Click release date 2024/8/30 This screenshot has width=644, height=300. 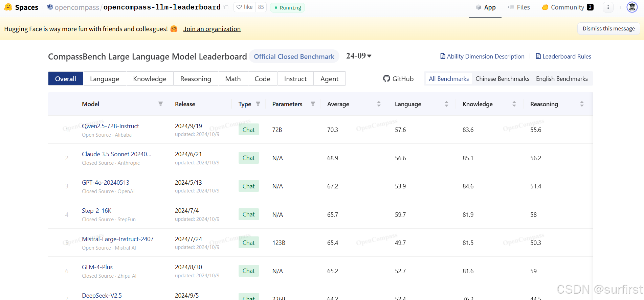[x=188, y=267]
